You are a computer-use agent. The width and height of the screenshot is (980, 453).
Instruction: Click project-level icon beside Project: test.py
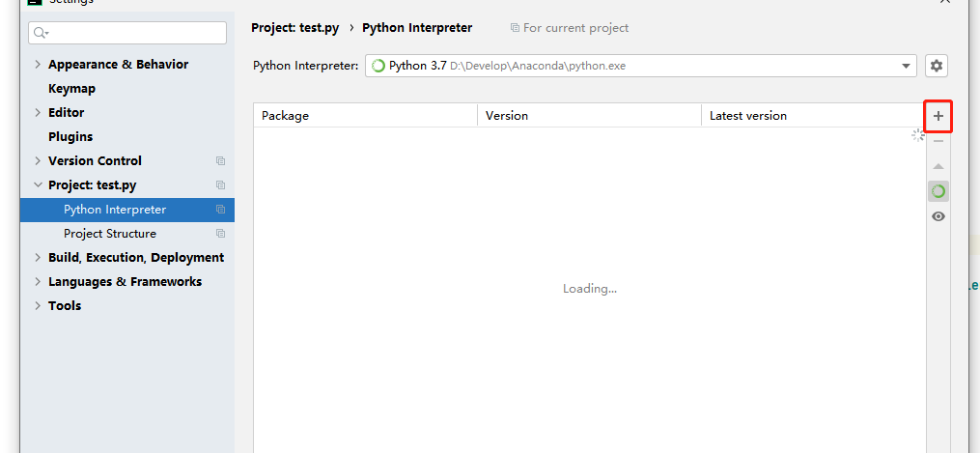pos(221,184)
